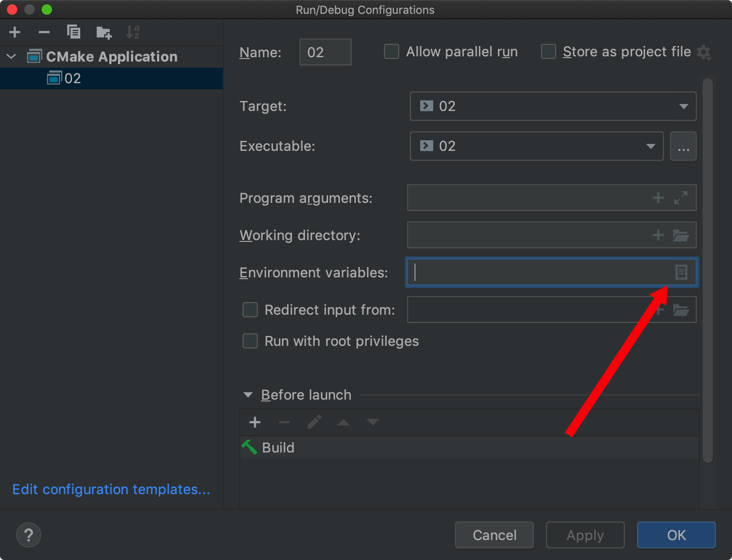Enable Run with root privileges

point(250,341)
